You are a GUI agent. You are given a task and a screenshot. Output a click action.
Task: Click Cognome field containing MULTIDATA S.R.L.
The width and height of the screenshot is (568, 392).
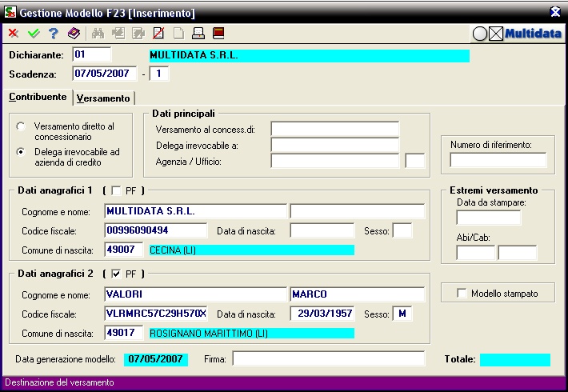click(x=196, y=211)
